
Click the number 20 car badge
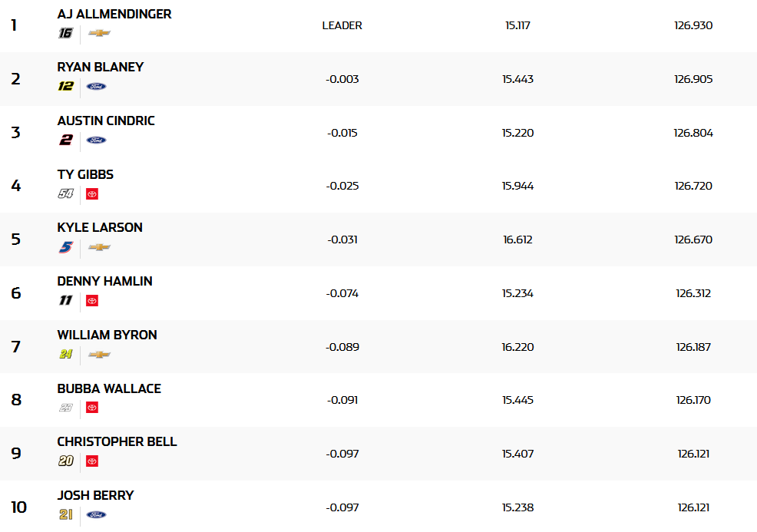(66, 461)
